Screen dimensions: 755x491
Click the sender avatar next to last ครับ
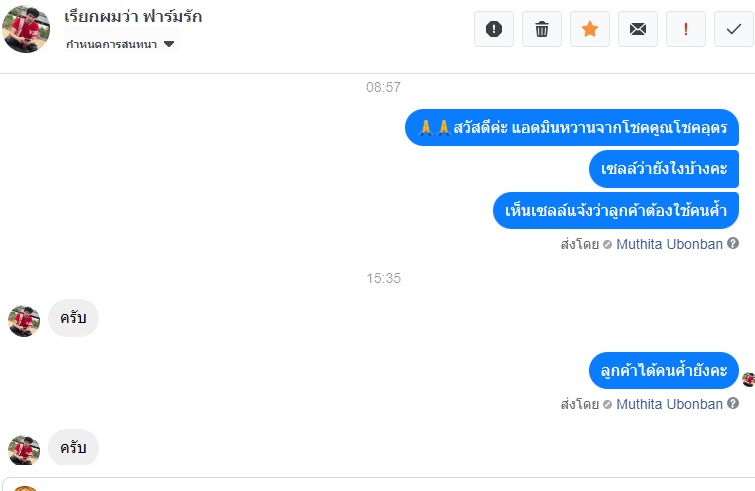(x=24, y=451)
